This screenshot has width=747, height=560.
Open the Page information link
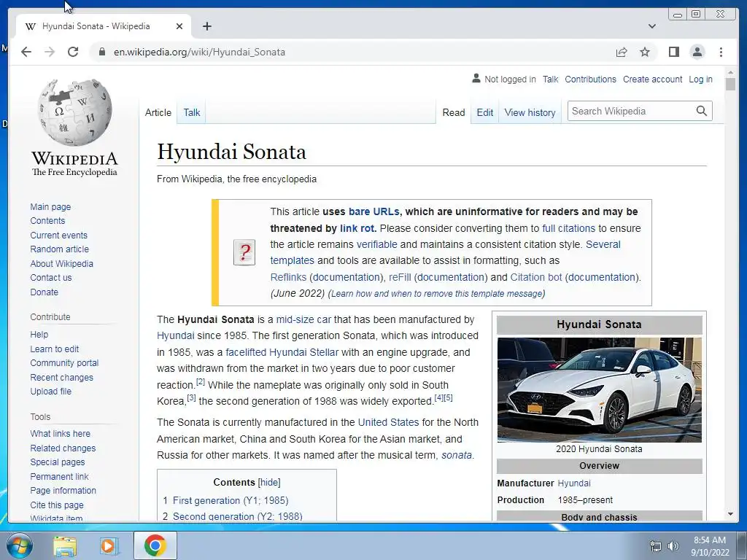63,491
